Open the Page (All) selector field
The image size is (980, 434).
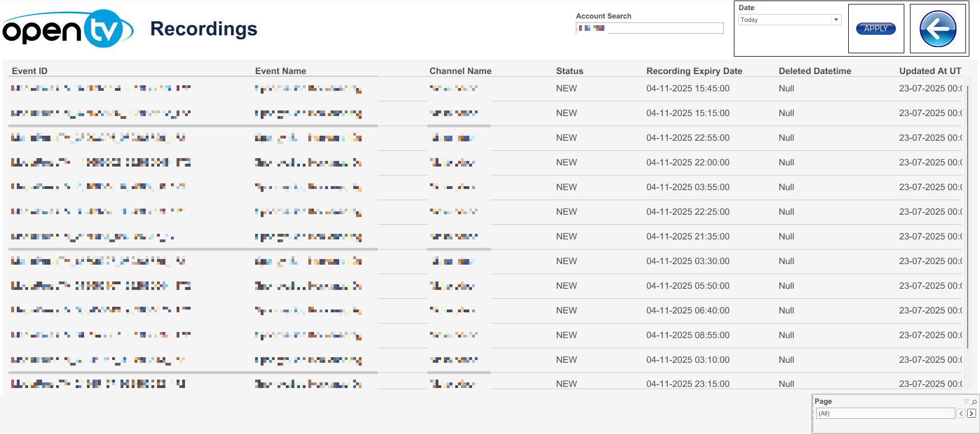pyautogui.click(x=885, y=413)
